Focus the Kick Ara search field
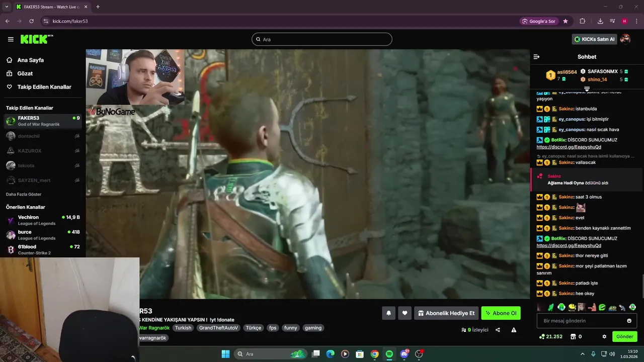This screenshot has height=362, width=644. [x=322, y=39]
